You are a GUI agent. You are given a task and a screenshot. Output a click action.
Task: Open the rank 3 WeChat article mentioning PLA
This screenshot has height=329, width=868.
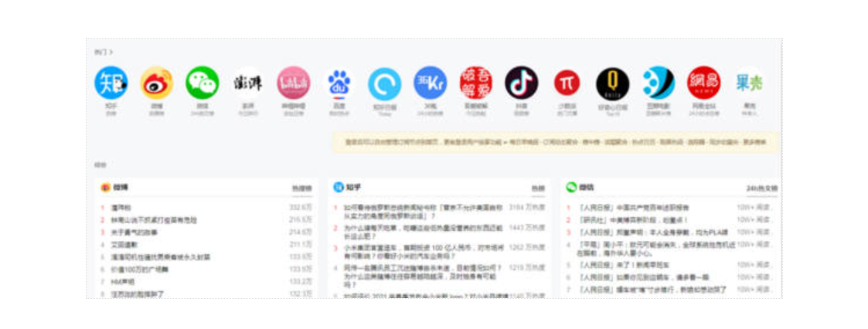click(652, 232)
